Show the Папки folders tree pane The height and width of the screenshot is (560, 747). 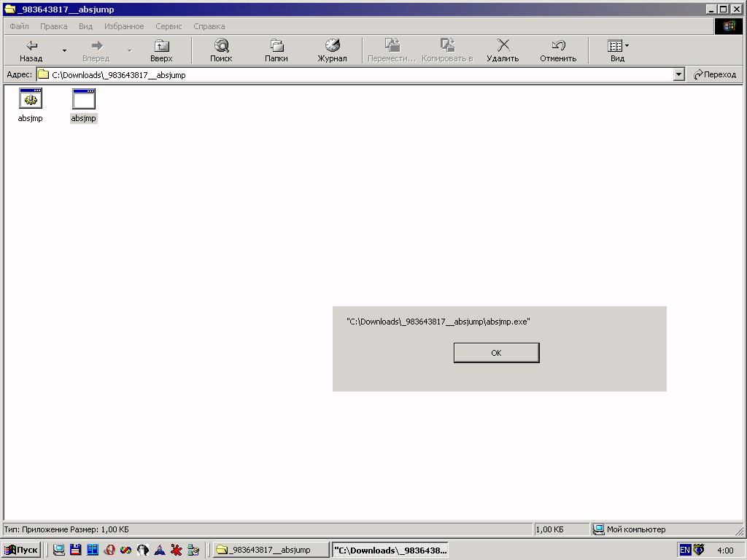(276, 50)
